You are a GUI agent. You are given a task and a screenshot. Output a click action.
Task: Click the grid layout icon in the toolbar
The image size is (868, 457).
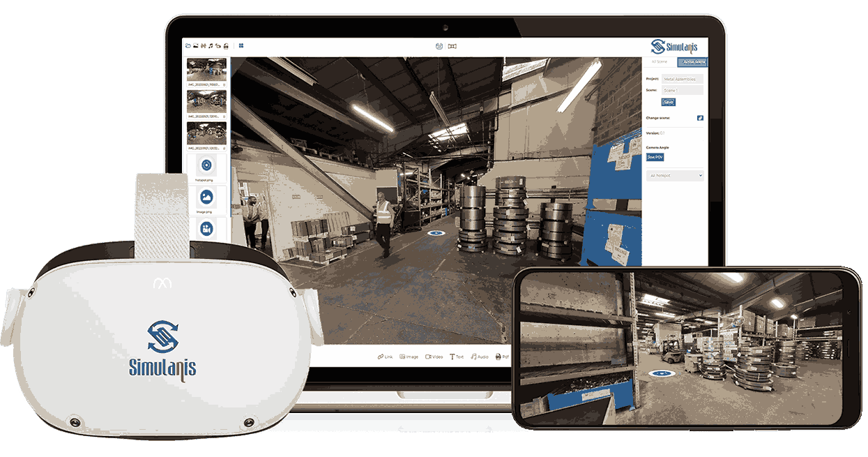pyautogui.click(x=241, y=44)
